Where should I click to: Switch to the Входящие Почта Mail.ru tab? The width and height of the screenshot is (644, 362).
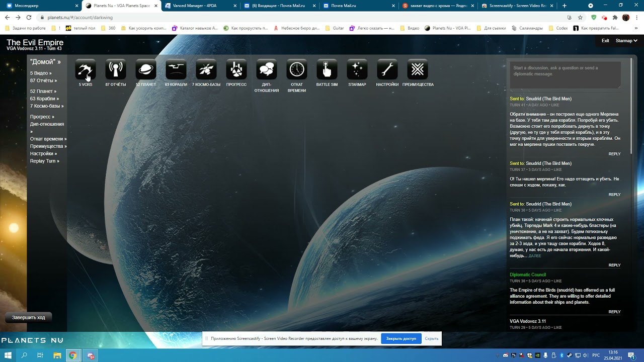[279, 6]
